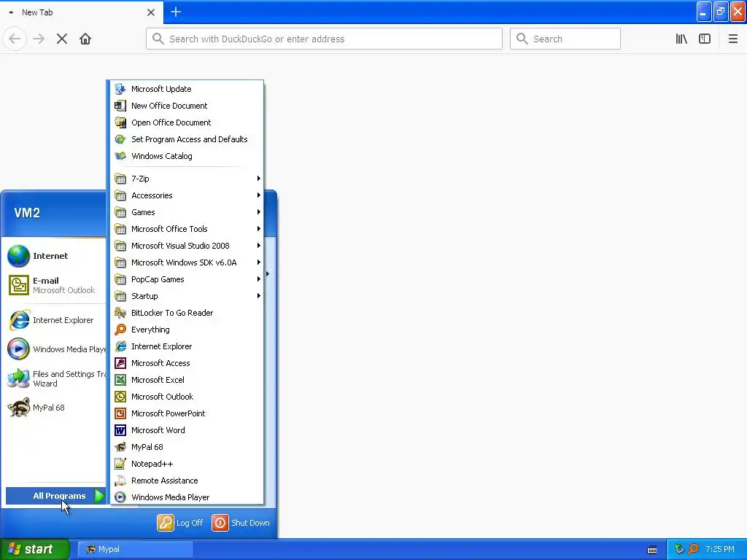Expand the Games folder
The width and height of the screenshot is (747, 560).
[x=187, y=212]
